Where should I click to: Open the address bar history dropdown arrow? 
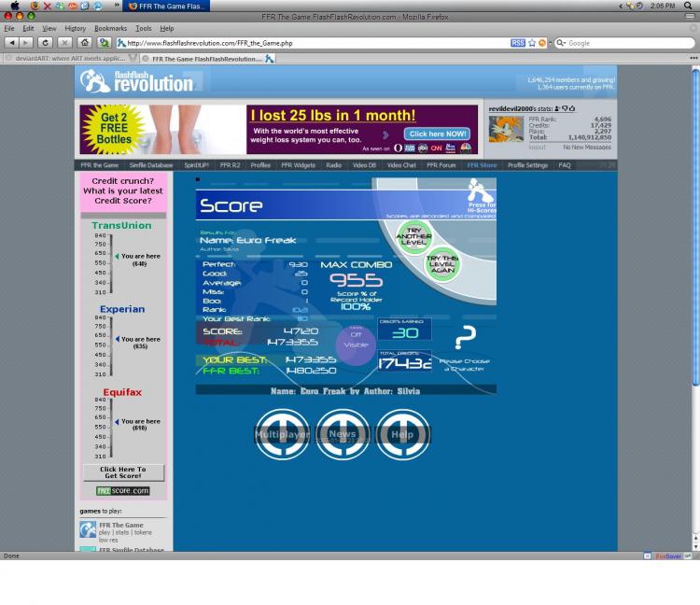[x=551, y=43]
